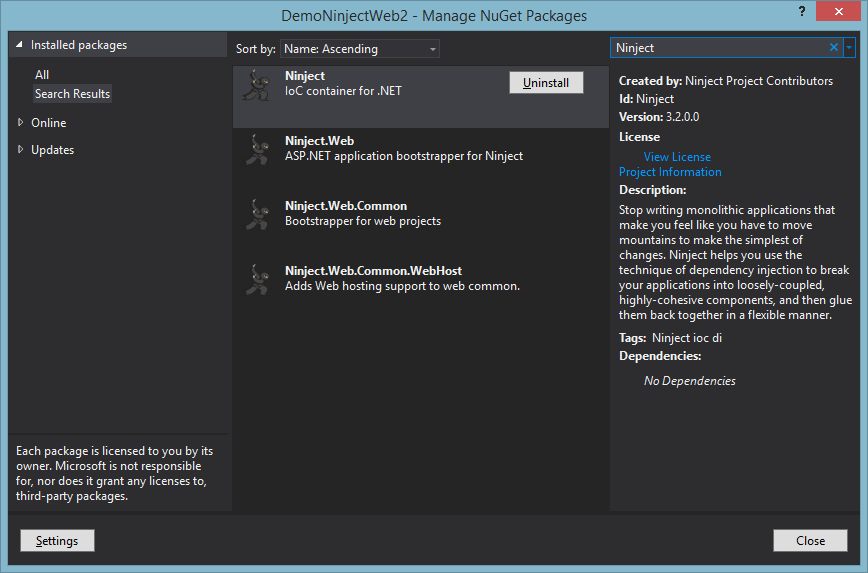Open the Sort by Name: Ascending dropdown

[x=360, y=49]
